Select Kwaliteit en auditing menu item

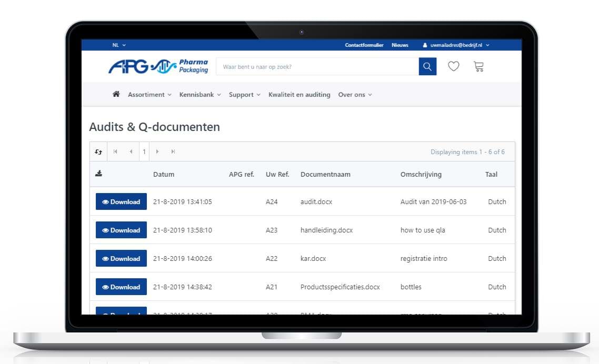coord(299,95)
